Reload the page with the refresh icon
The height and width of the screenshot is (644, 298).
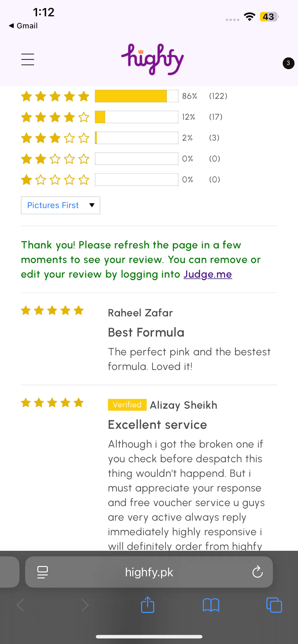tap(258, 572)
